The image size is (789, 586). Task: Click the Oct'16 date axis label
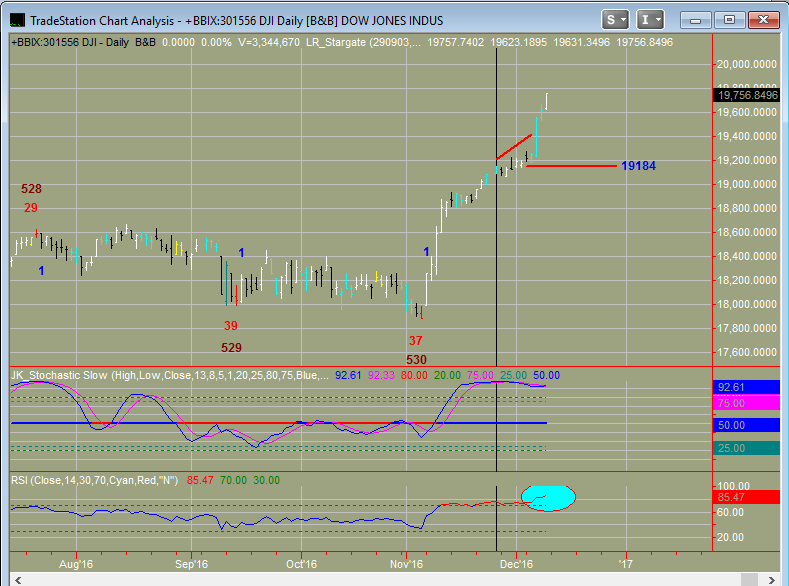pos(301,564)
